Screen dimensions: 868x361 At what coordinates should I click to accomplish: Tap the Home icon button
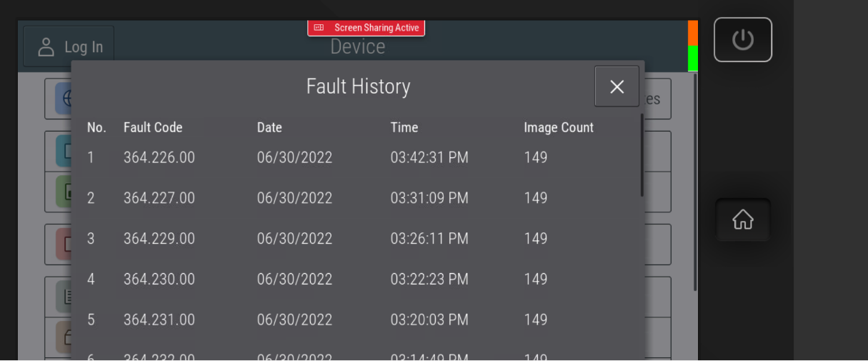(x=742, y=219)
